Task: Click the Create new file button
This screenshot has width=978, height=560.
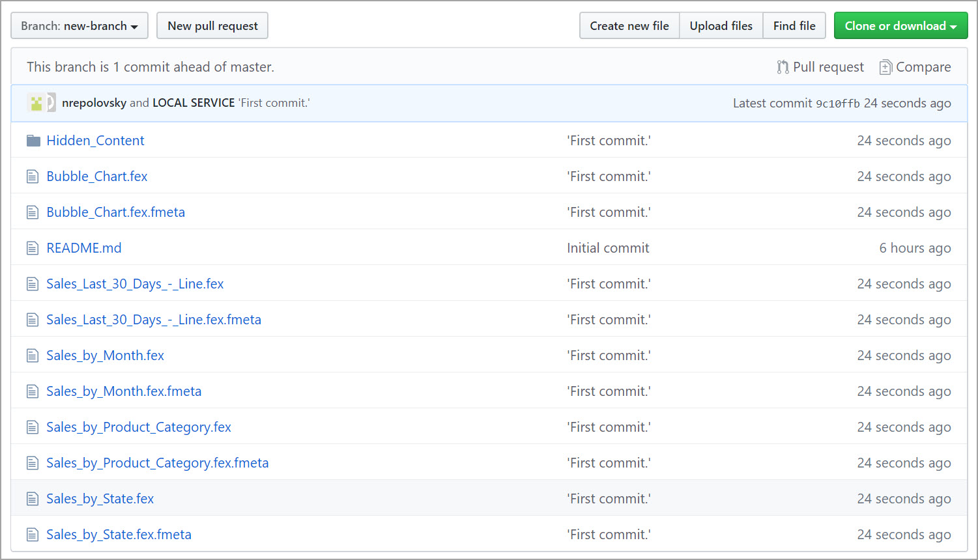Action: point(629,26)
